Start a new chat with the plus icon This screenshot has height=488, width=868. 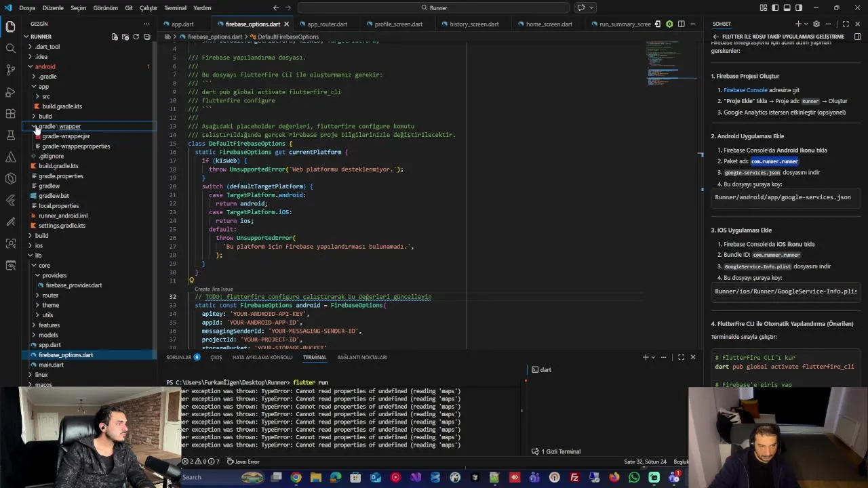(x=798, y=24)
